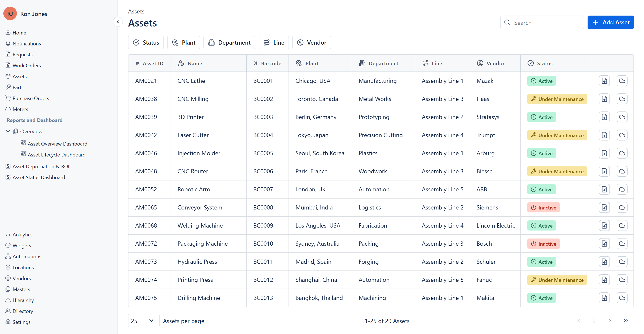Click the download icon for Laser Cutter row

[x=604, y=135]
